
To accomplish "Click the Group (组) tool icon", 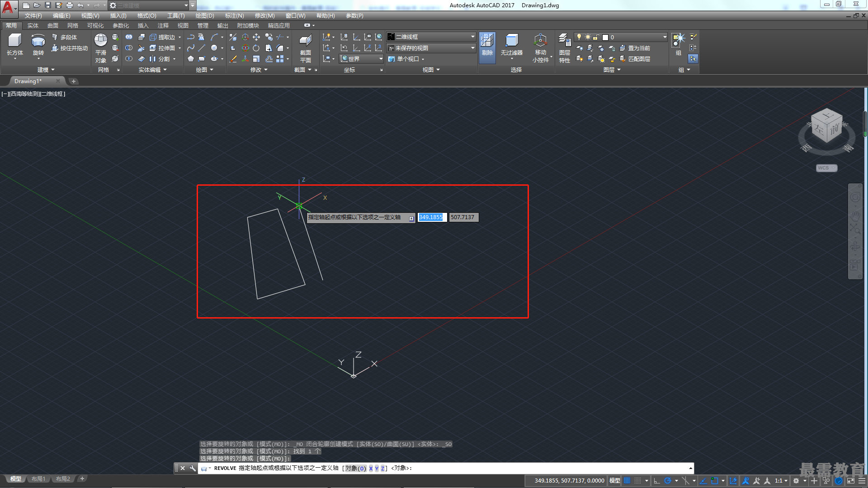I will pyautogui.click(x=678, y=44).
